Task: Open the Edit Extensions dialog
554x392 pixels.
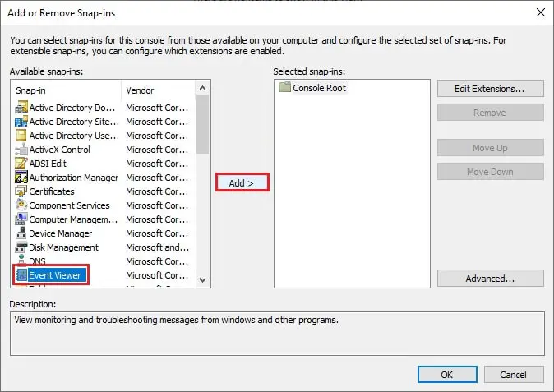Action: click(490, 89)
